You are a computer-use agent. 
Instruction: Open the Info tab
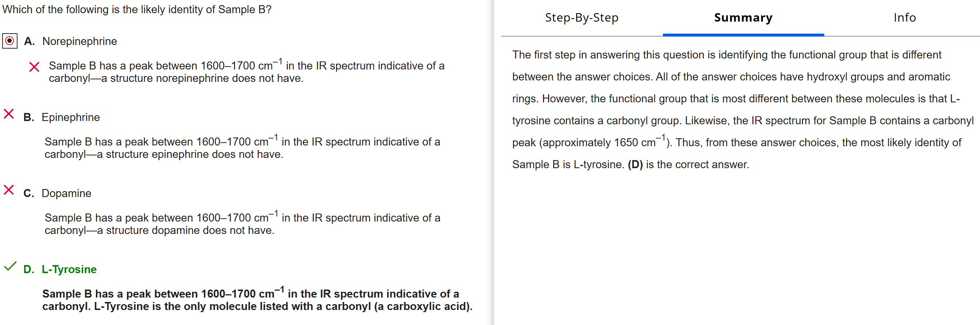[904, 18]
